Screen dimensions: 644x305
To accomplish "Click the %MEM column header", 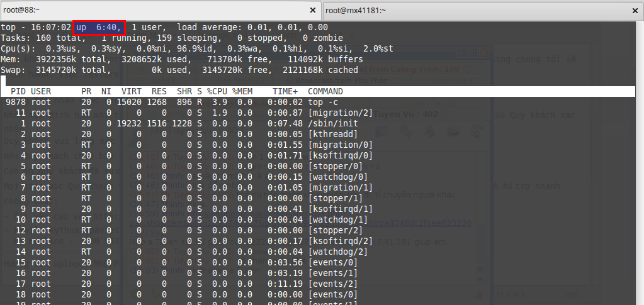I will coord(242,92).
